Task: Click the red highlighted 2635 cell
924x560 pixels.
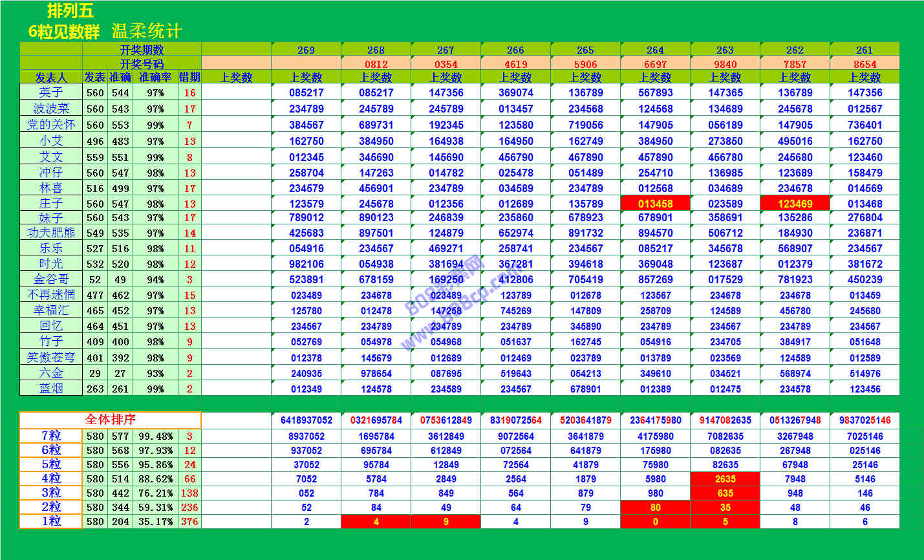Action: click(725, 479)
